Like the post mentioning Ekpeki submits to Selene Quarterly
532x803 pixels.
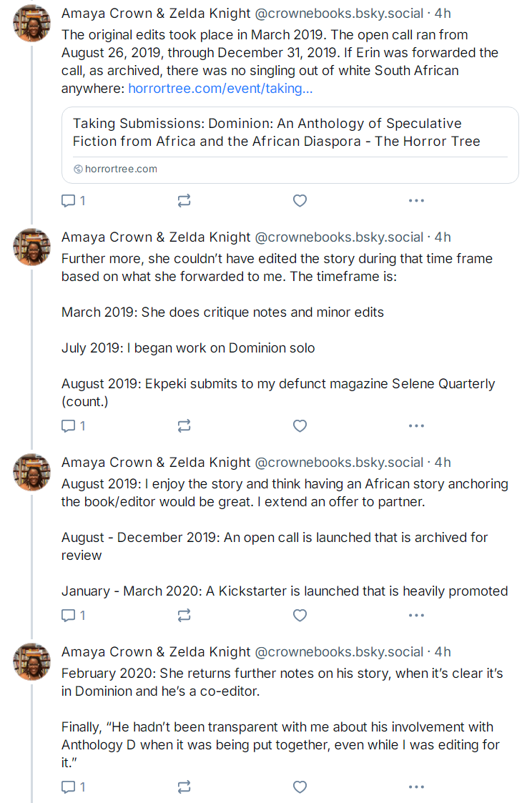[300, 425]
